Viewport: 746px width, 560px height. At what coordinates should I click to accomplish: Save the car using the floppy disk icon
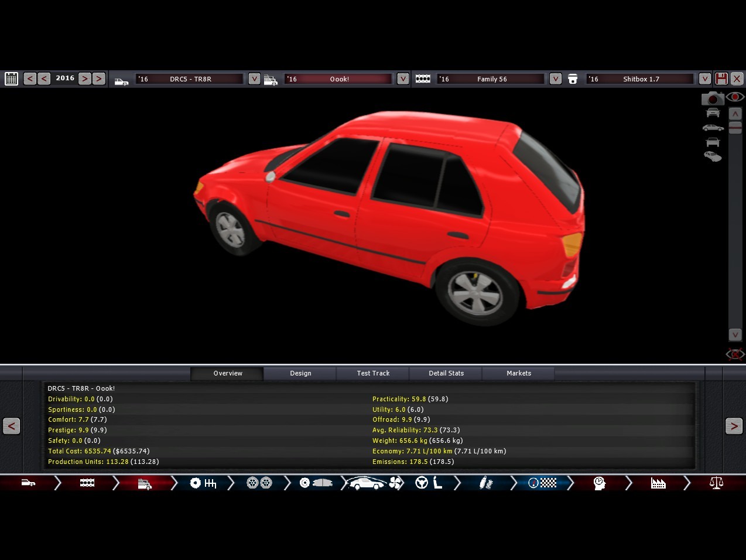[x=721, y=78]
